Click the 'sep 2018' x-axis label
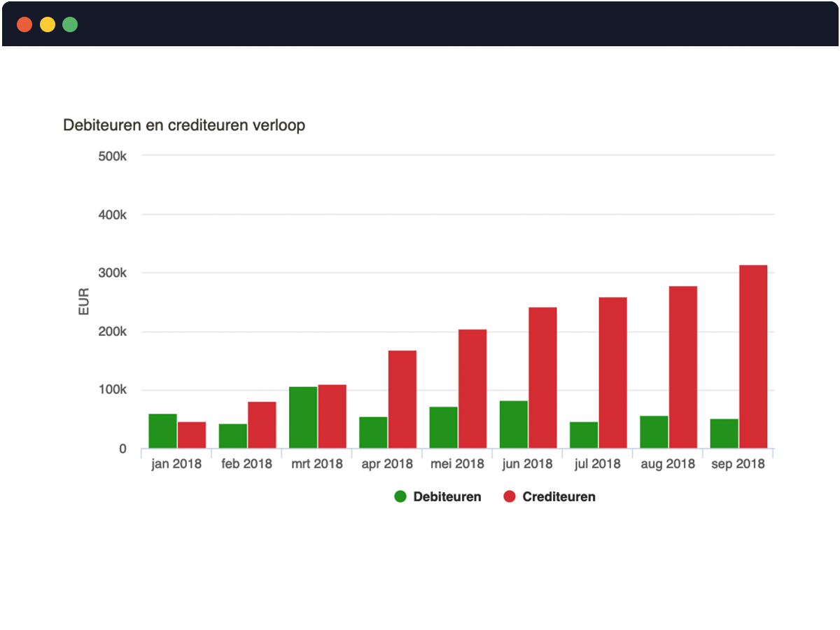 pyautogui.click(x=738, y=464)
